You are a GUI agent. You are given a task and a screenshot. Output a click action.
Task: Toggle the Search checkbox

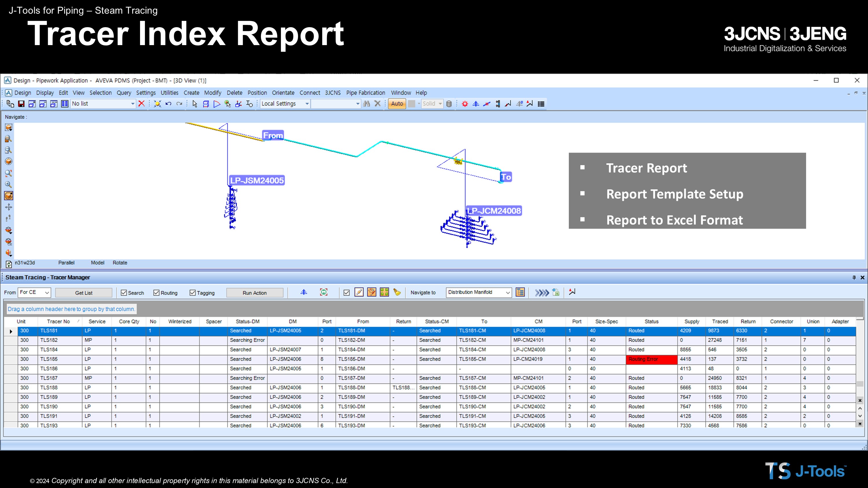pos(124,293)
